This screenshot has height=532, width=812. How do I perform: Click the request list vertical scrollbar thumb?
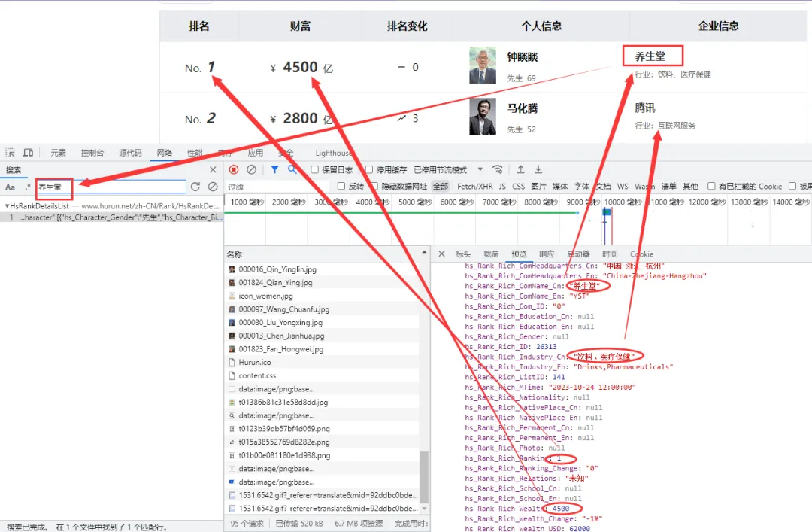pyautogui.click(x=424, y=477)
